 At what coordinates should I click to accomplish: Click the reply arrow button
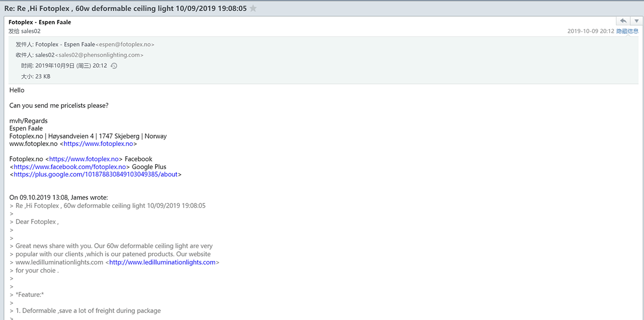coord(623,21)
